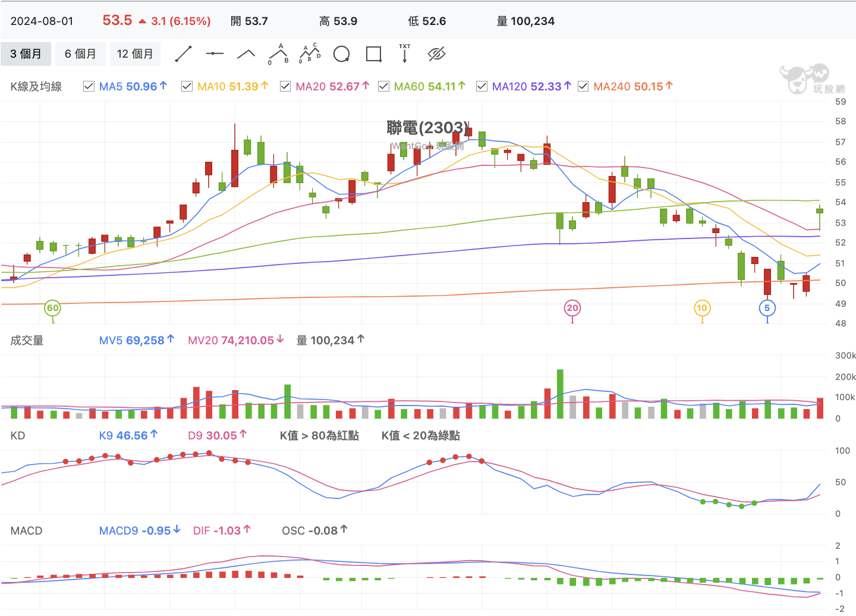Pick the circle drawing tool
This screenshot has height=616, width=856.
(342, 54)
